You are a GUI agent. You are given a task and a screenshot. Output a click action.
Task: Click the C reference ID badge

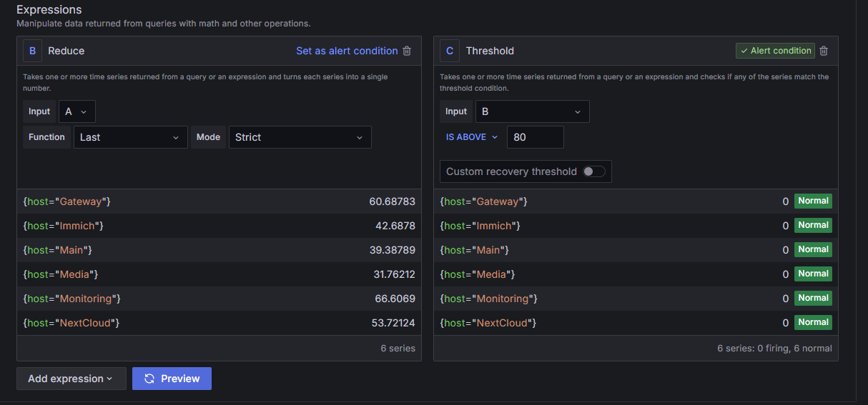450,51
